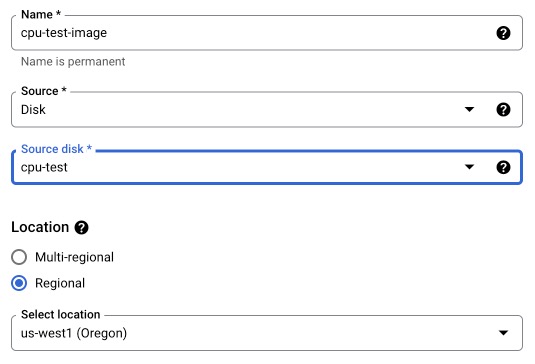This screenshot has width=535, height=364.
Task: Select the Regional radio button
Action: coord(19,283)
